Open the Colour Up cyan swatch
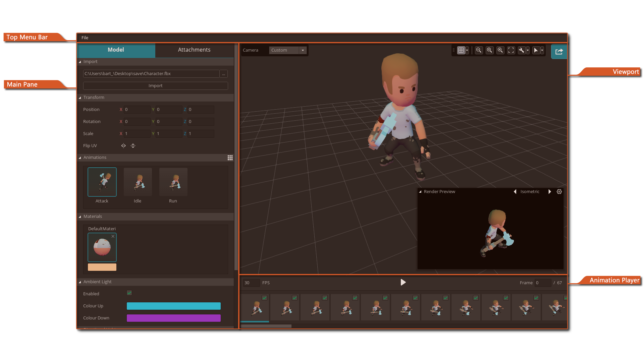The image size is (644, 362). [x=174, y=306]
